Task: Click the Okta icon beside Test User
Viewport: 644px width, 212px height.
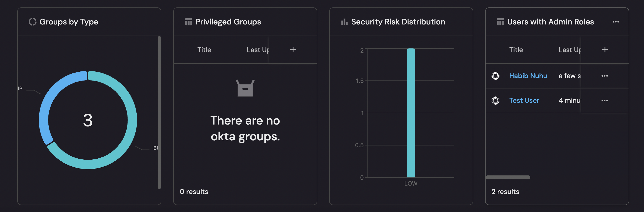Action: (x=495, y=101)
